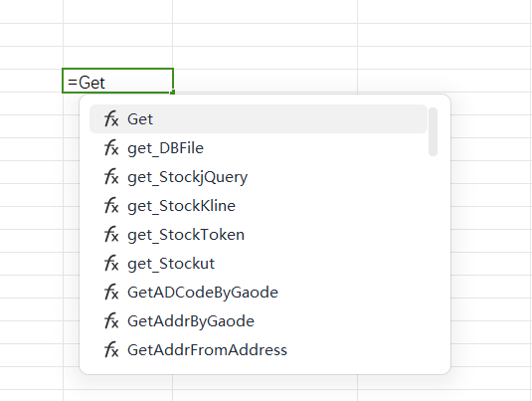The image size is (532, 401).
Task: Choose get_DBFile from the autocomplete list
Action: 259,147
